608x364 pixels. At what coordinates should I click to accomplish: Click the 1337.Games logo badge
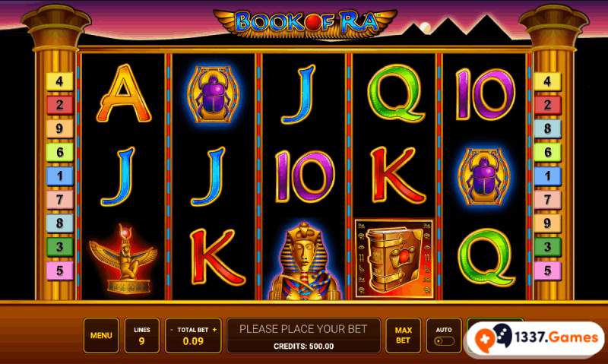[535, 337]
